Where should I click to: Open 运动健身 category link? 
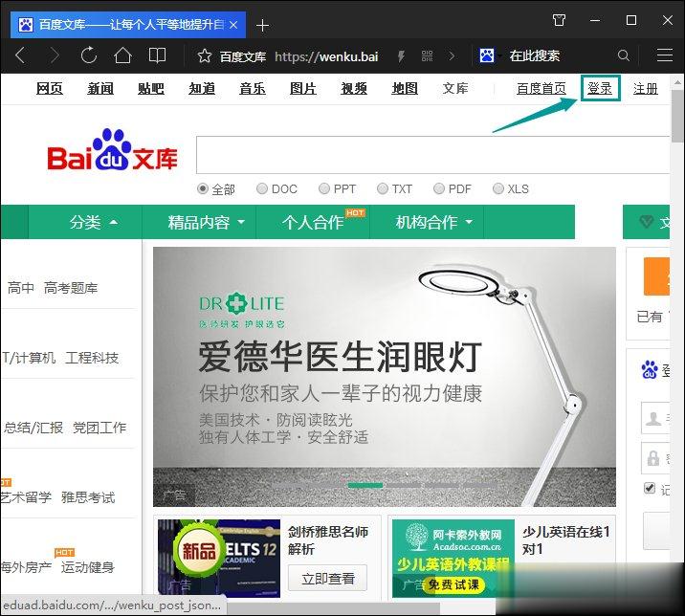point(88,567)
